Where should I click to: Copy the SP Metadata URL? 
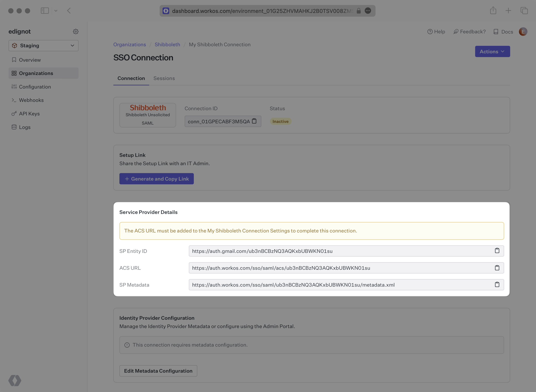click(x=497, y=285)
